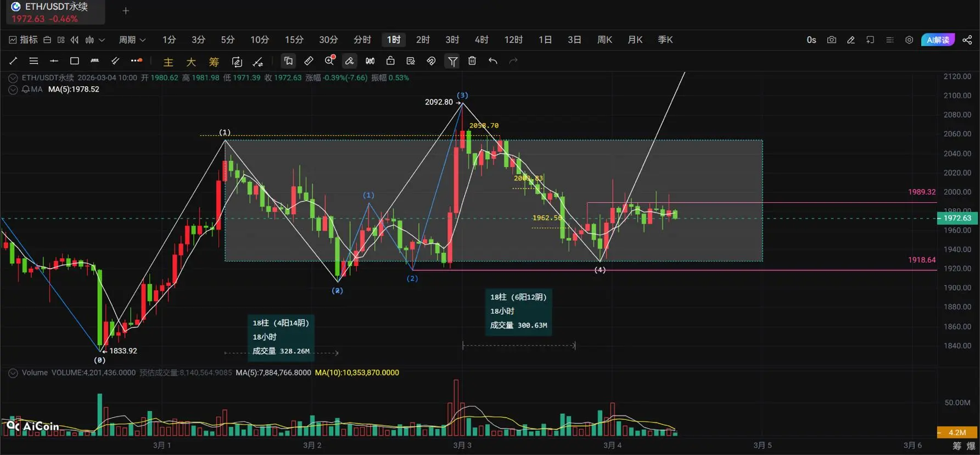This screenshot has height=455, width=980.
Task: Switch to the 4时 timeframe
Action: (x=481, y=40)
